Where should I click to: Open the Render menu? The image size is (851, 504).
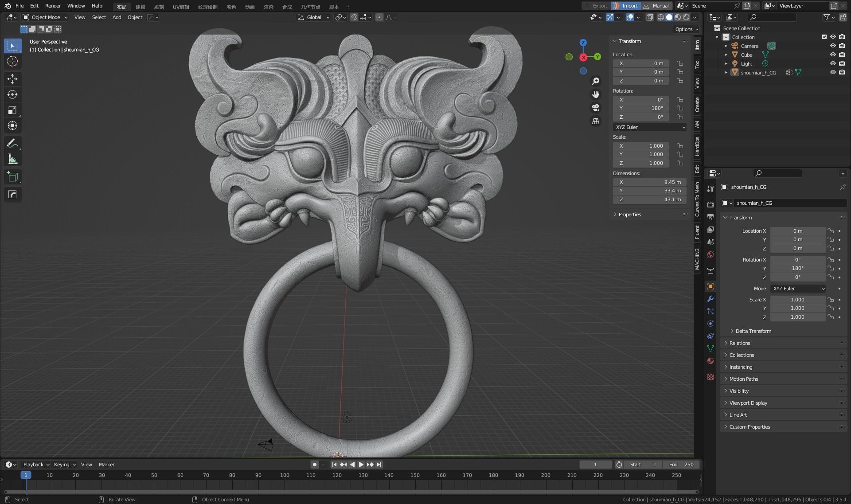pyautogui.click(x=53, y=6)
